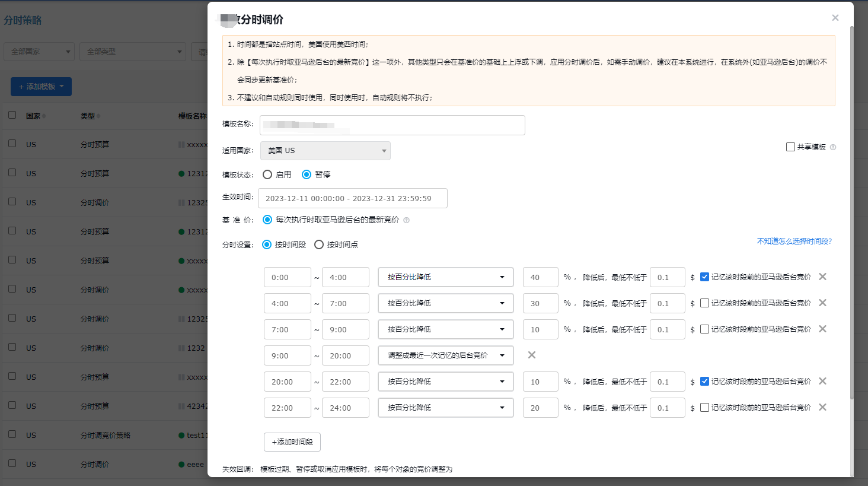Screen dimensions: 868x486
Task: Open adjustment type dropdown for 7:00 ~ 9:00 row
Action: pyautogui.click(x=446, y=329)
